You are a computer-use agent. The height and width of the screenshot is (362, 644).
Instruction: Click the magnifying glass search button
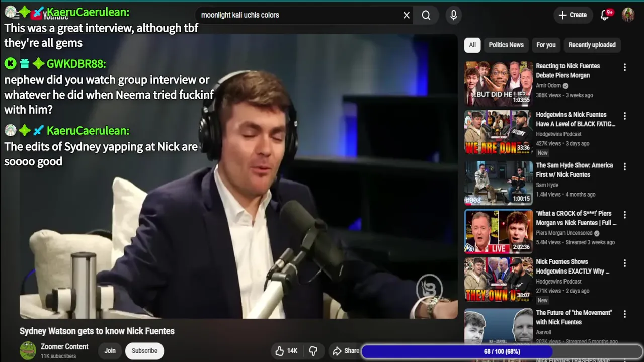[426, 15]
